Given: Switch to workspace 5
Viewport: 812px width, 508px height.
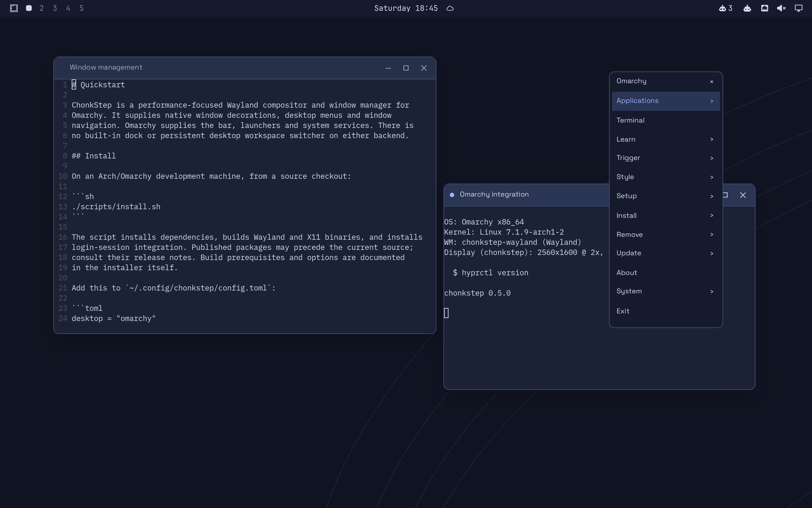Looking at the screenshot, I should point(81,8).
